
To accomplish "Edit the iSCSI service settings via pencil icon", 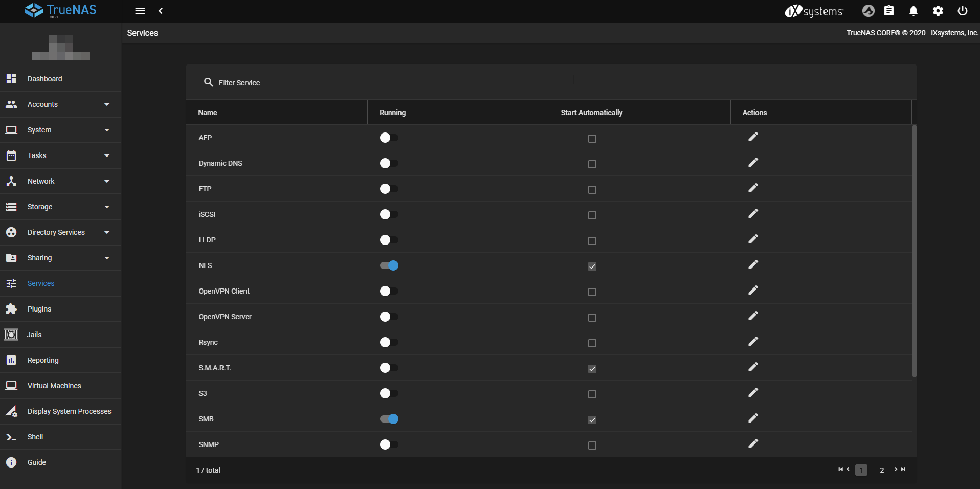I will tap(753, 213).
